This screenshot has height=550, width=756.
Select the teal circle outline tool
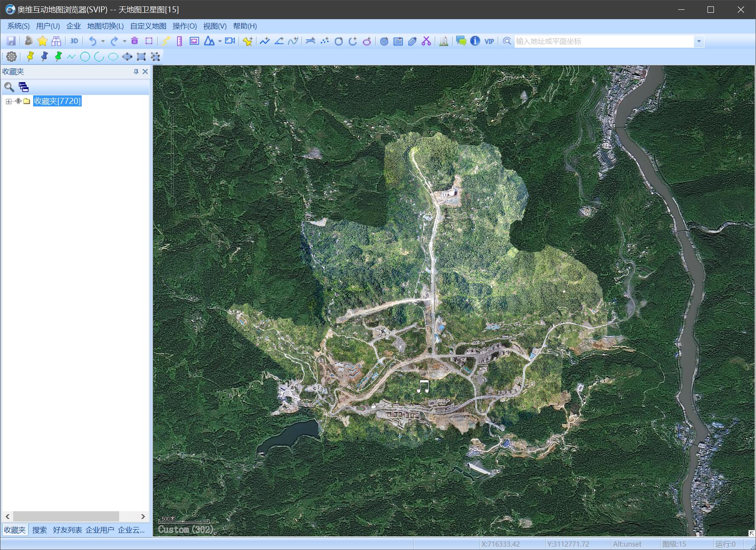[85, 56]
